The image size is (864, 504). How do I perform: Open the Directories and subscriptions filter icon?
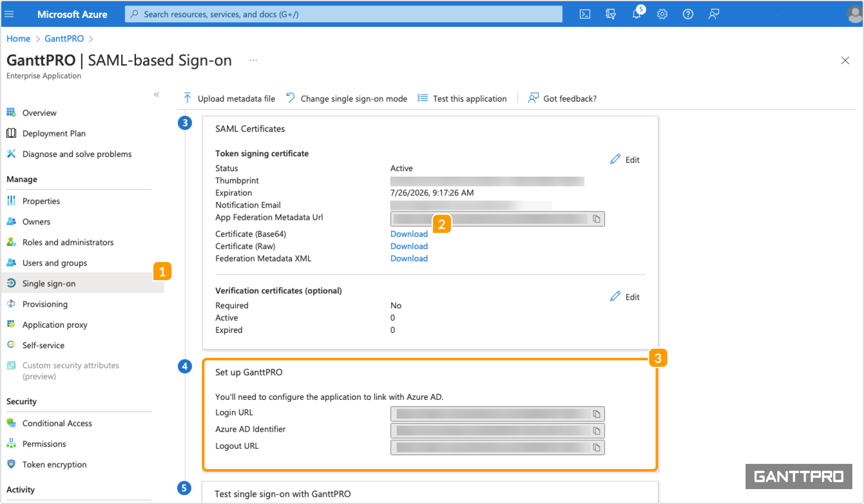click(610, 14)
